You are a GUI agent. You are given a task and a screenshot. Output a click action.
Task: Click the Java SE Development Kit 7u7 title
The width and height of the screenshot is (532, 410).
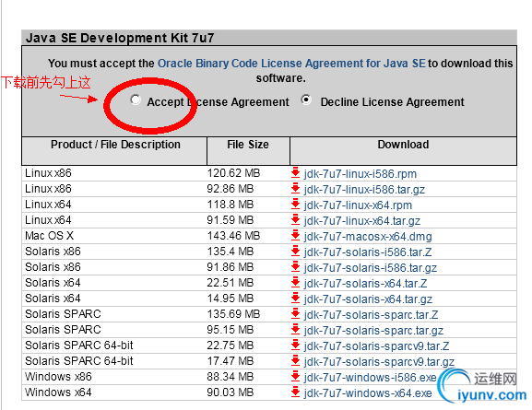pos(120,38)
